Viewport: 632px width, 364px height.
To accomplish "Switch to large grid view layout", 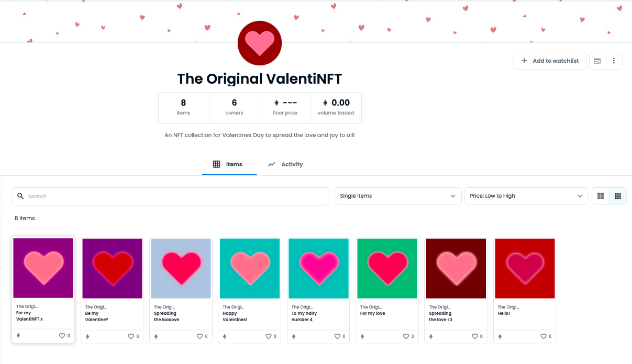I will click(x=600, y=196).
